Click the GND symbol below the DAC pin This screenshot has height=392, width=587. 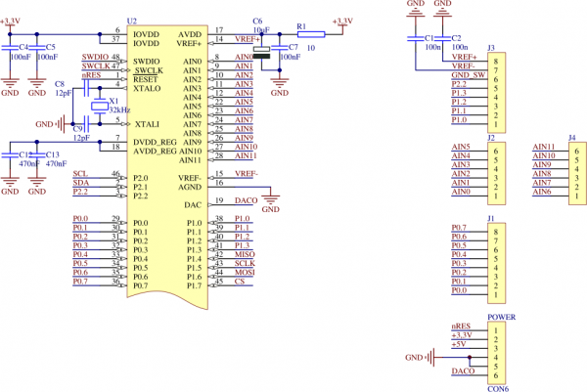point(271,203)
